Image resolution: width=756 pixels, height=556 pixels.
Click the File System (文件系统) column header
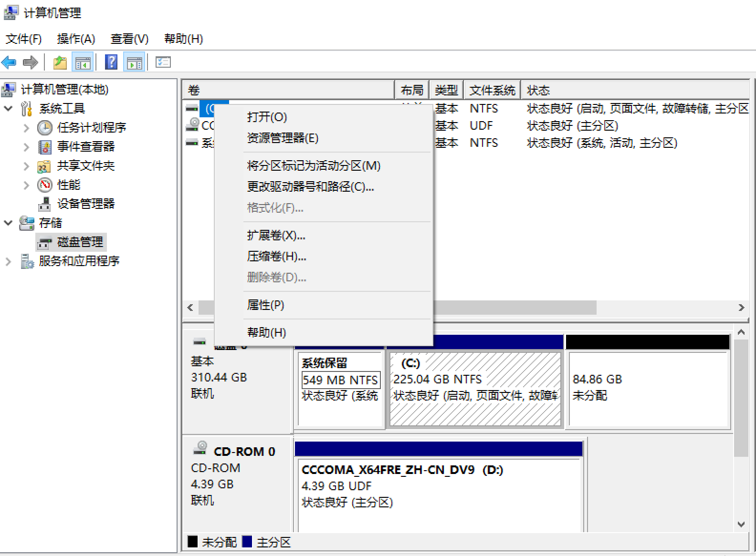(492, 90)
